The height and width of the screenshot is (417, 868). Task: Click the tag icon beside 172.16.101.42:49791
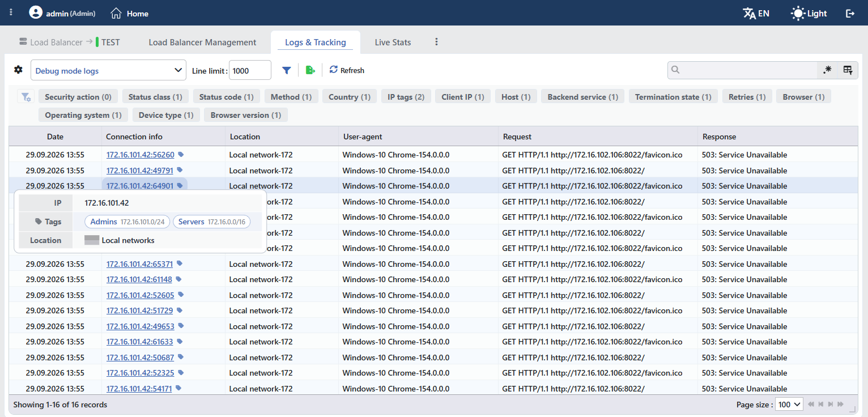[x=180, y=170]
